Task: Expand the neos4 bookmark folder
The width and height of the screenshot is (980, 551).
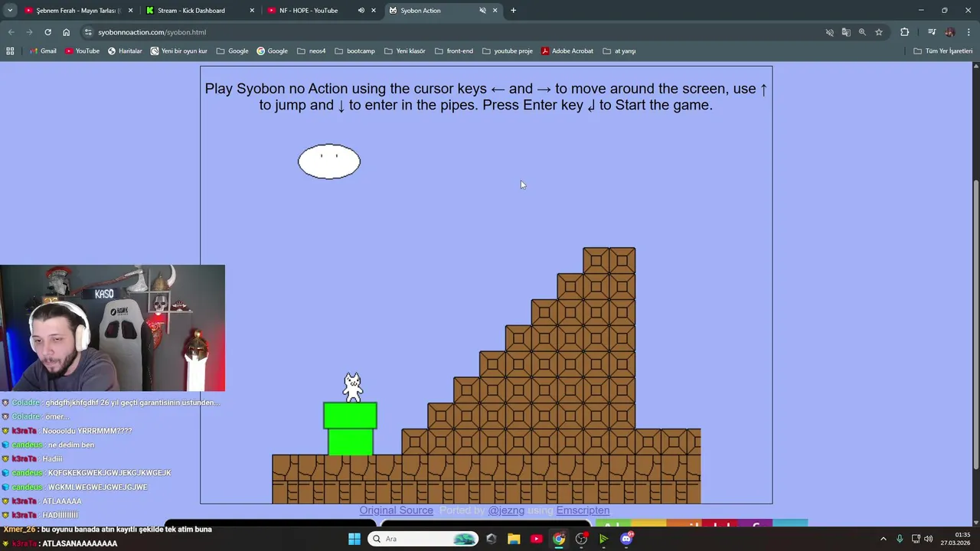Action: coord(312,51)
